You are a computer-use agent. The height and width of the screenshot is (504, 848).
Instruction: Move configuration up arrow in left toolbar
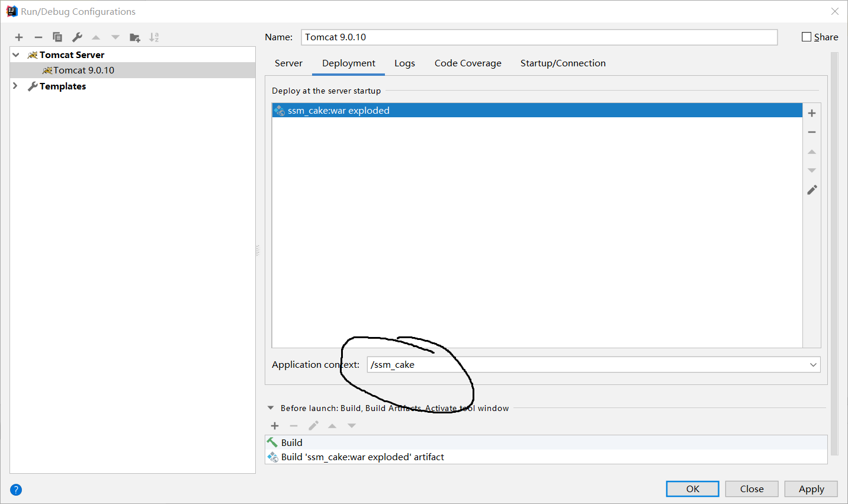point(96,37)
